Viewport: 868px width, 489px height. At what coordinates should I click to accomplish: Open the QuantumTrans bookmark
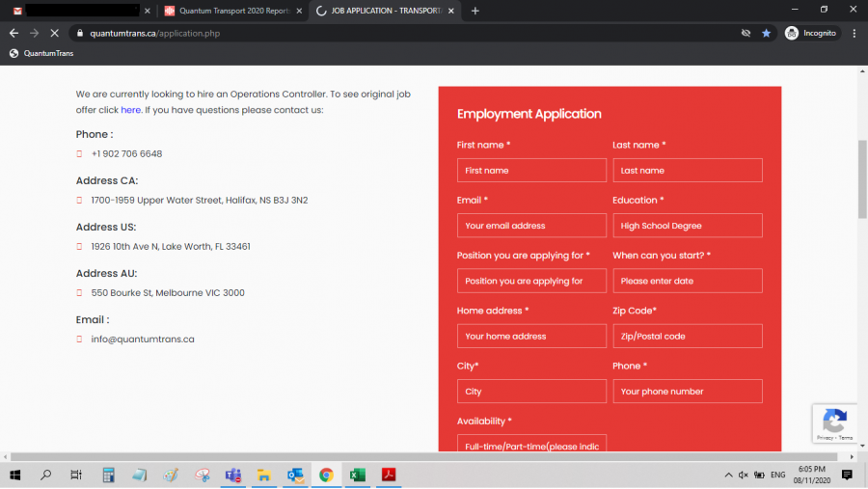(41, 53)
